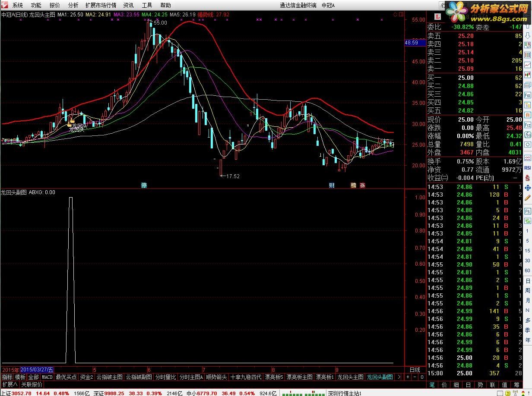The width and height of the screenshot is (532, 396).
Task: Expand the 扩展∧ panel
Action: point(10,384)
